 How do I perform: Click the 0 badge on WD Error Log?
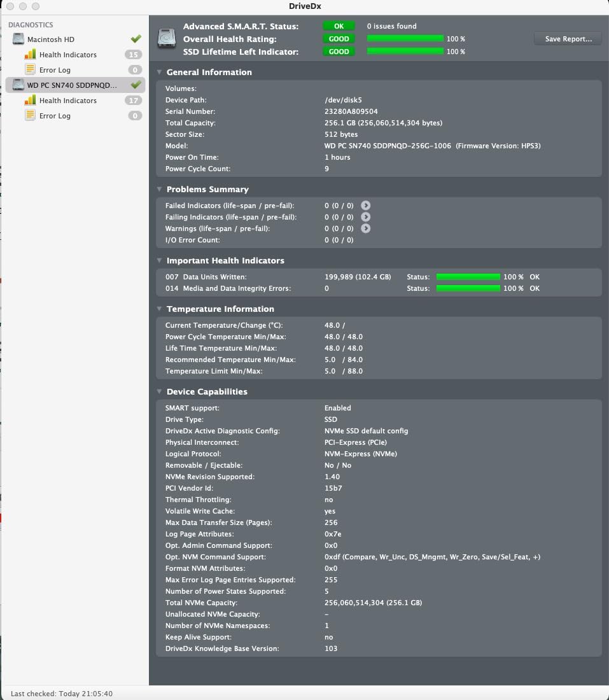pos(135,116)
